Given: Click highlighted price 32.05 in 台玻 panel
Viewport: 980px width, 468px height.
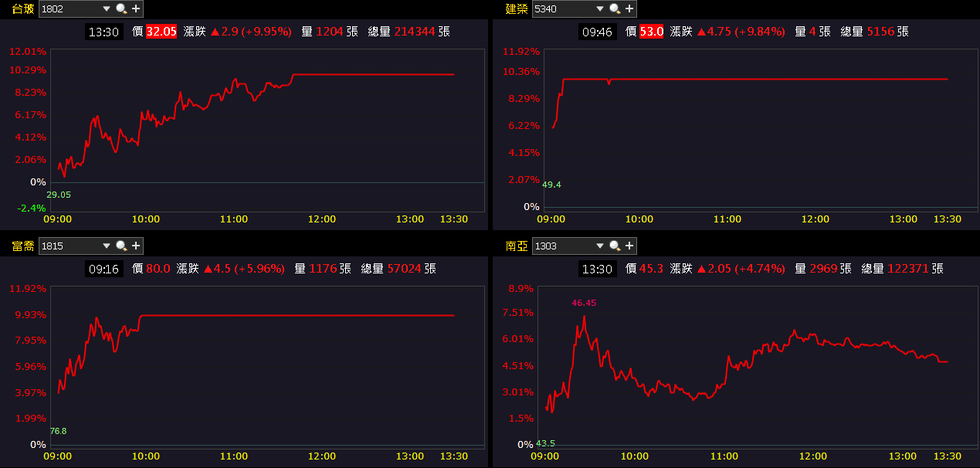Looking at the screenshot, I should click(x=161, y=32).
